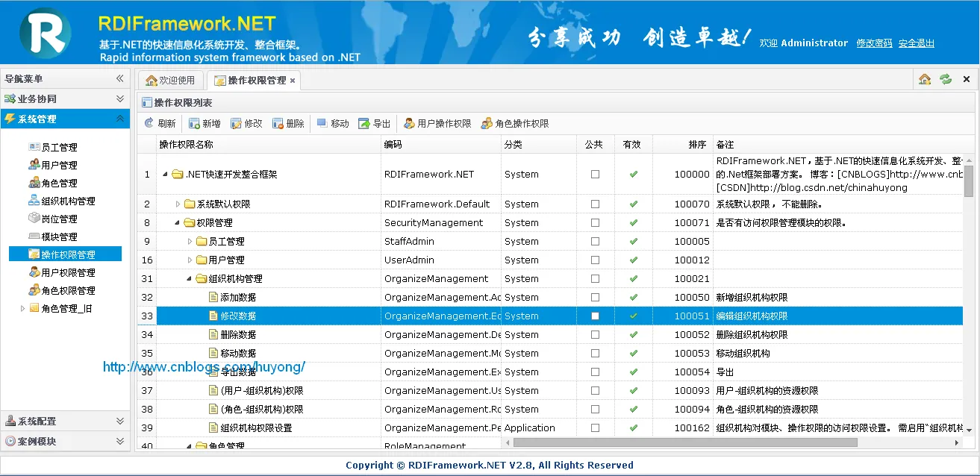Screen dimensions: 980x476
Task: Toggle 公共 checkbox for 组织机构管理 row
Action: (595, 278)
